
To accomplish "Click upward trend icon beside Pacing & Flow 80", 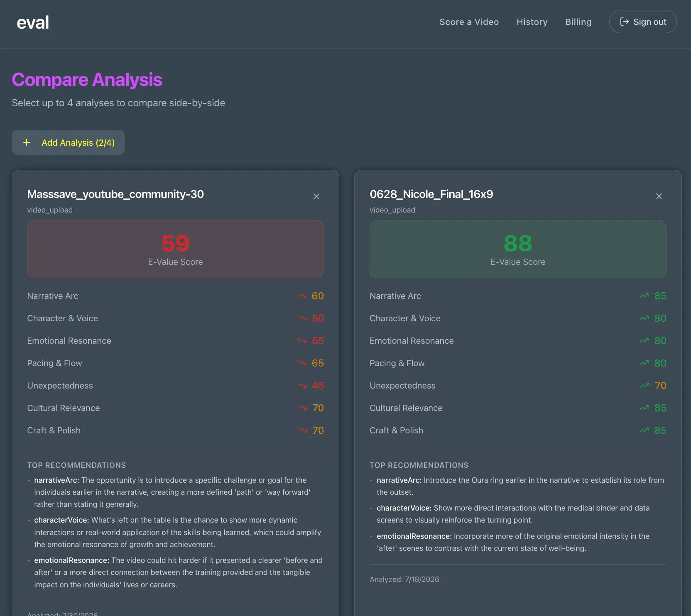I will click(644, 363).
